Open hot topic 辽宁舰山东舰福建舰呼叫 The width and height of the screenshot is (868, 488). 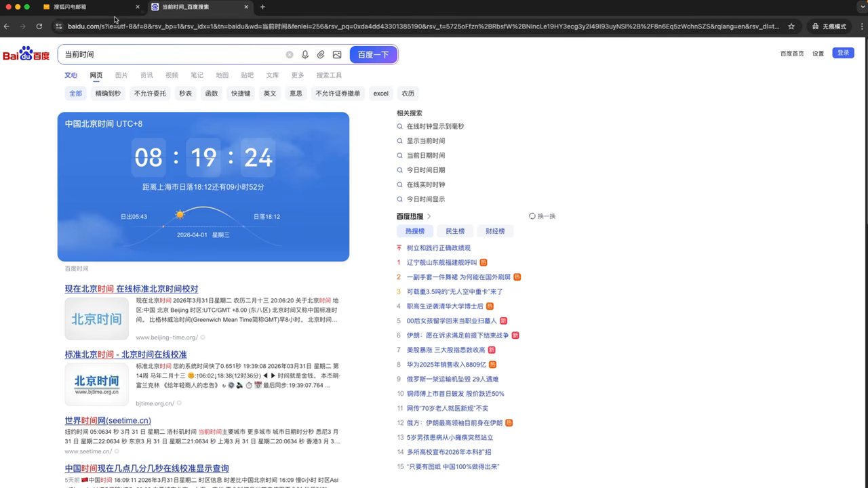[441, 262]
